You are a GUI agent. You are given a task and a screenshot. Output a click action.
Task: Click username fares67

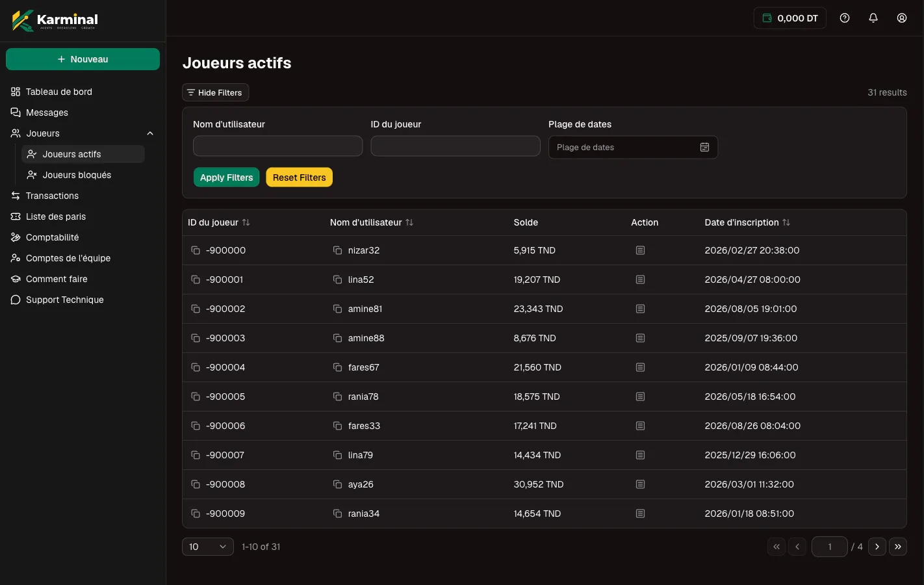coord(363,367)
